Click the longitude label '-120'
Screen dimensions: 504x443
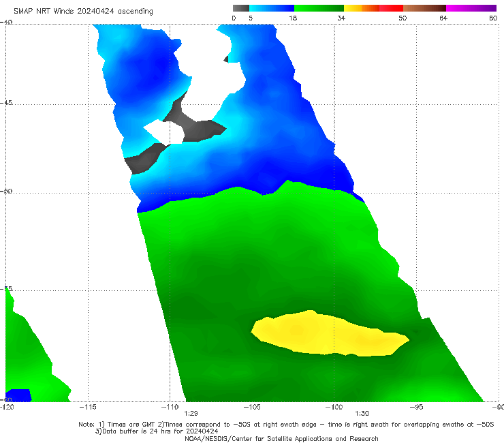tap(7, 407)
